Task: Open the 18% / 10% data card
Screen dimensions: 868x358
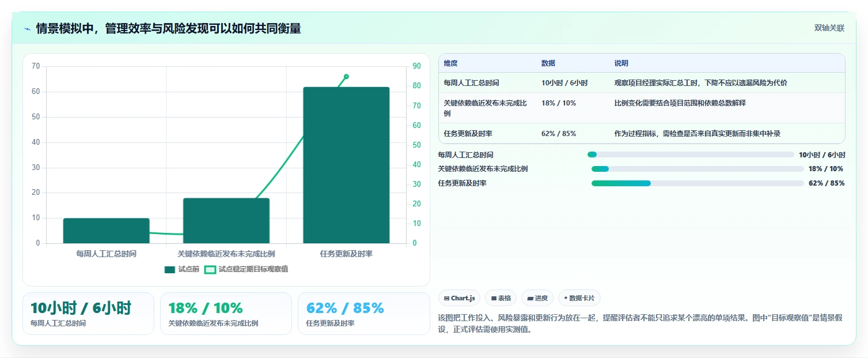Action: pos(226,314)
